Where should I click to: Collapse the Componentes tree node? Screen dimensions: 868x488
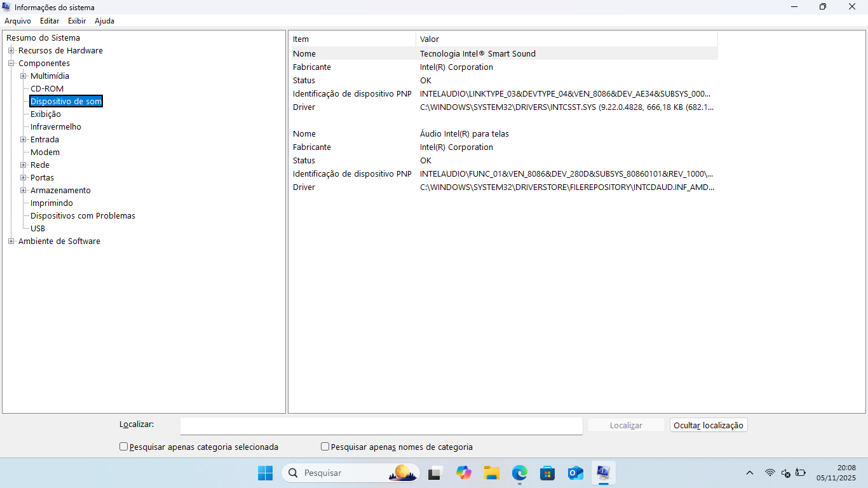click(11, 64)
